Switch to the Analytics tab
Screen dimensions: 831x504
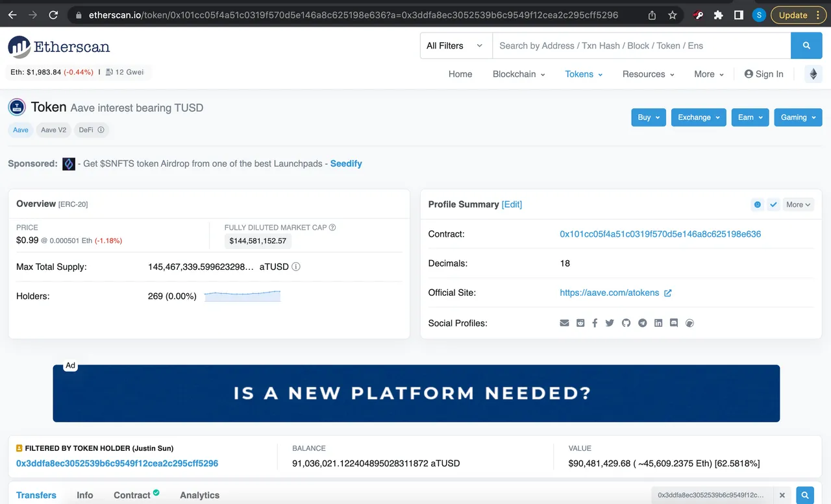pyautogui.click(x=199, y=495)
